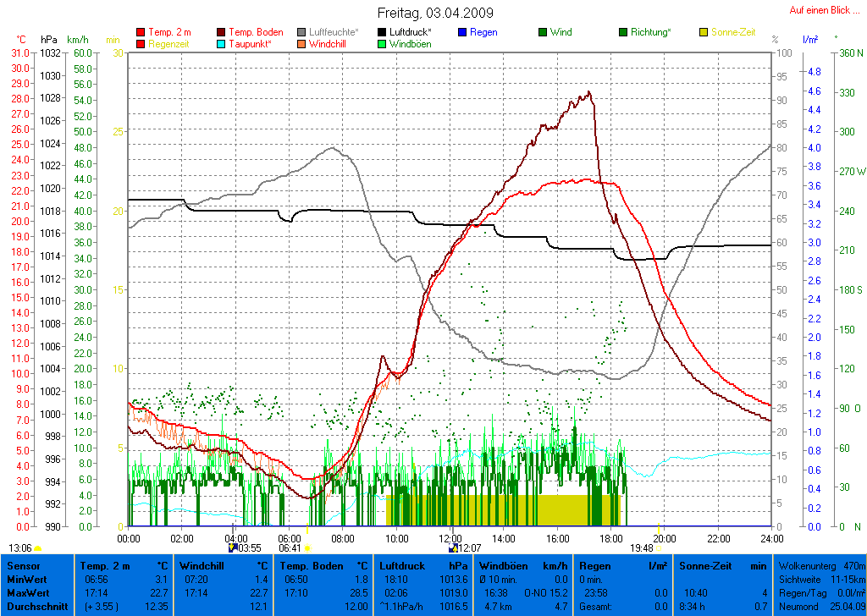
Task: Click the moon icon beside 12:07
Action: pos(453,547)
